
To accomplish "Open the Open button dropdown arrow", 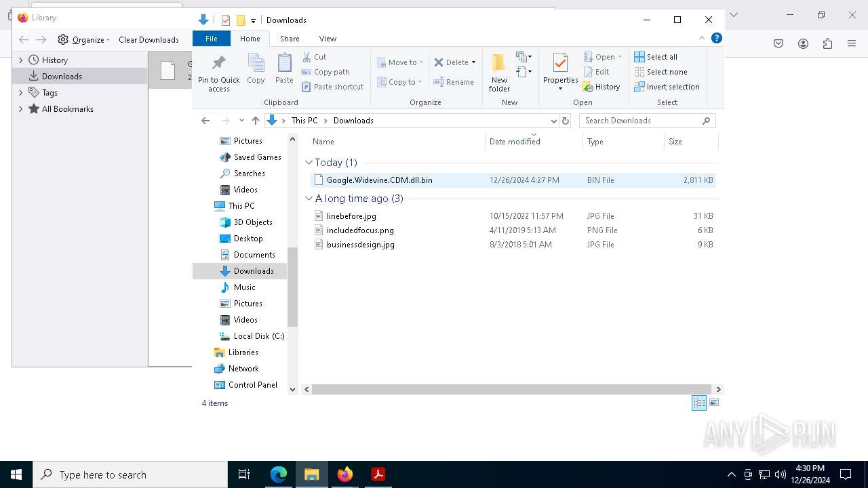I will pyautogui.click(x=620, y=57).
